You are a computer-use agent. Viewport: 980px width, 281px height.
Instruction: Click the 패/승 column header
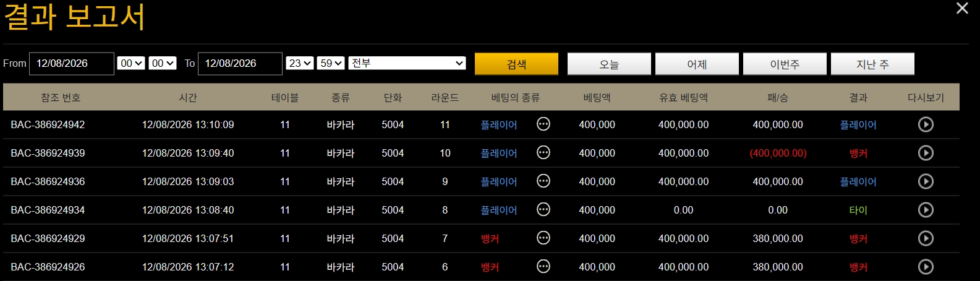pos(778,98)
